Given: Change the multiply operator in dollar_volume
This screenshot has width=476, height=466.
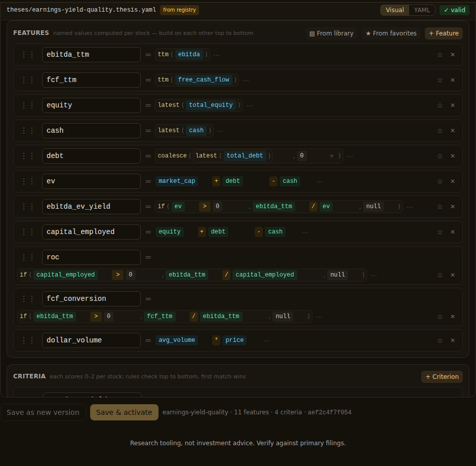Looking at the screenshot, I should pyautogui.click(x=216, y=340).
